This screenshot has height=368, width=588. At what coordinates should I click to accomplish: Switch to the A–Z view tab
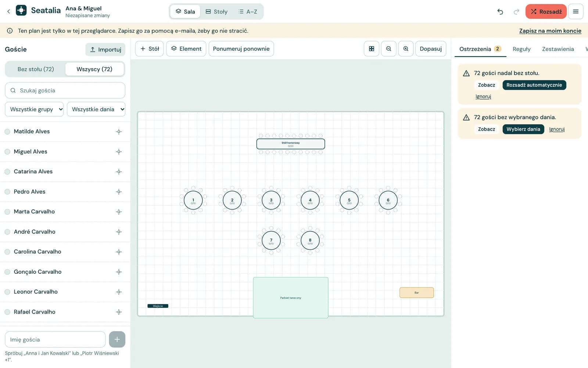[x=248, y=12]
